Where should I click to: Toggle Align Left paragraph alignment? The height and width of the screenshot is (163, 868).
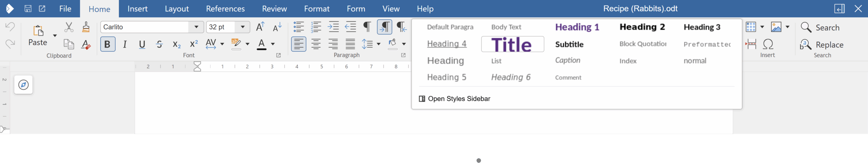[x=298, y=44]
